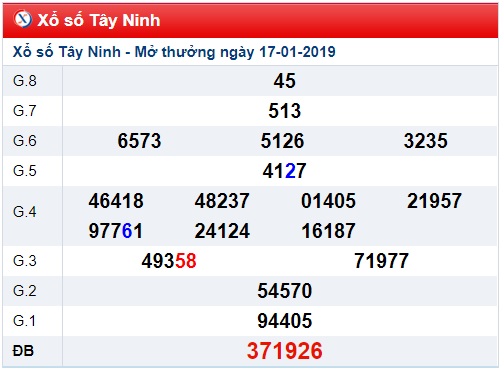Open the 'Xổ số Tây Ninh' header title
This screenshot has height=371, width=504.
[99, 20]
